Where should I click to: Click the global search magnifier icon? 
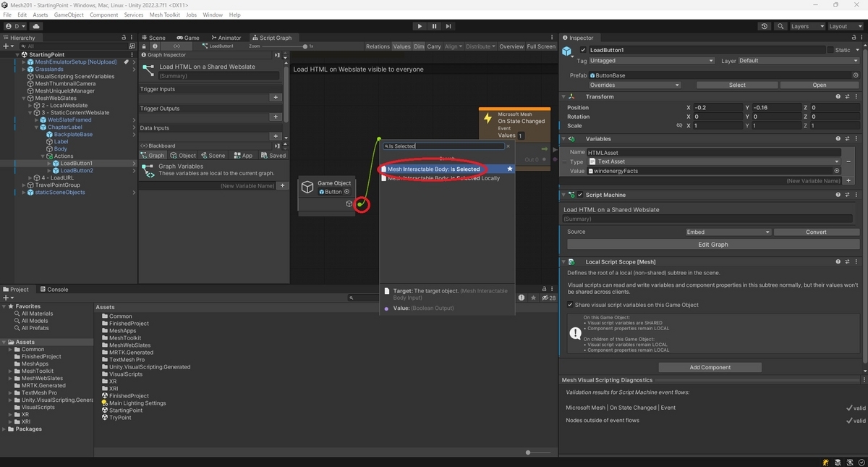780,26
